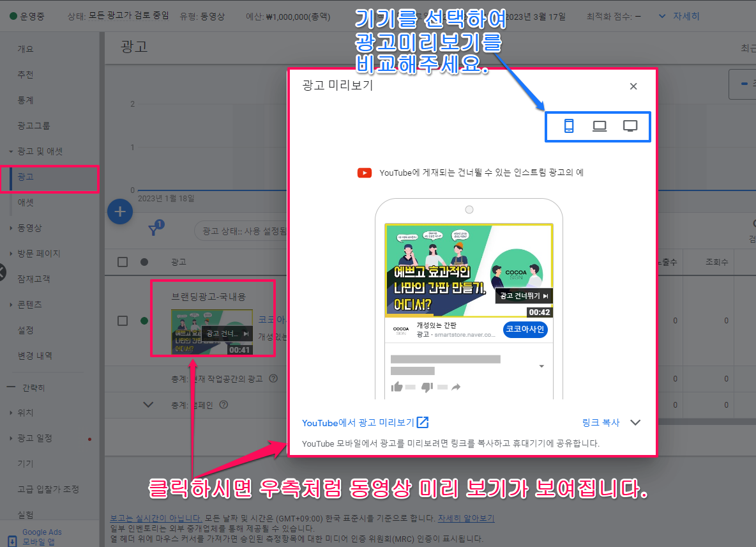
Task: Click the thumbs-down icon in the phone preview
Action: pos(427,387)
